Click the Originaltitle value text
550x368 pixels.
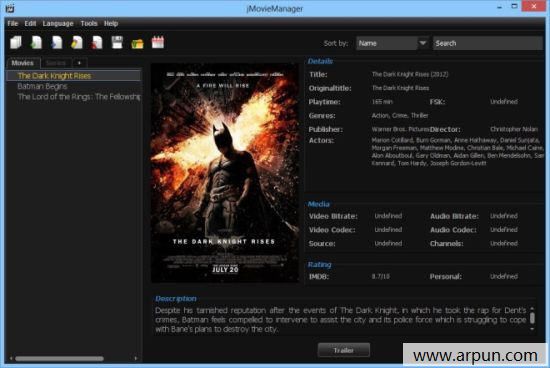(x=400, y=88)
